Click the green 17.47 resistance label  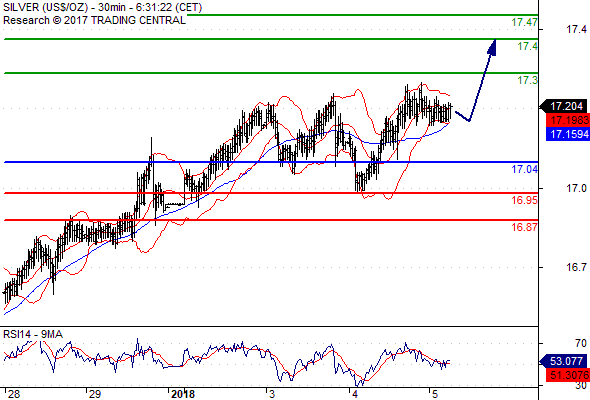[x=525, y=22]
